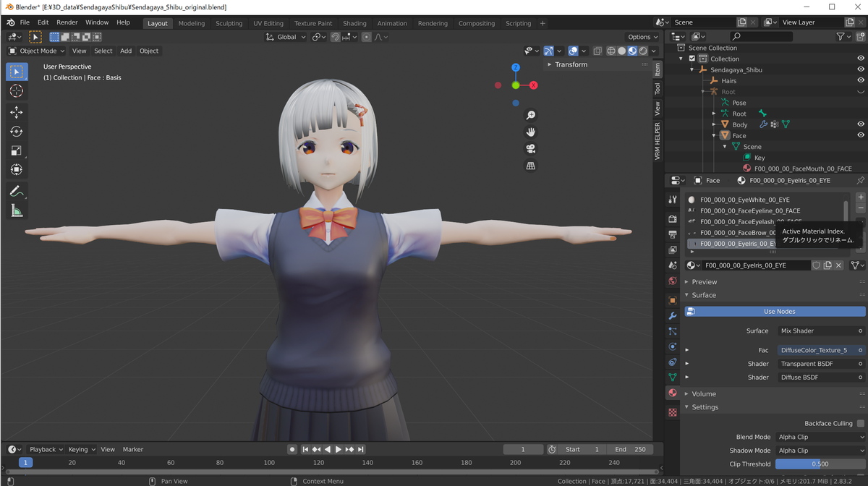Click the red X axis gizmo

(x=533, y=85)
